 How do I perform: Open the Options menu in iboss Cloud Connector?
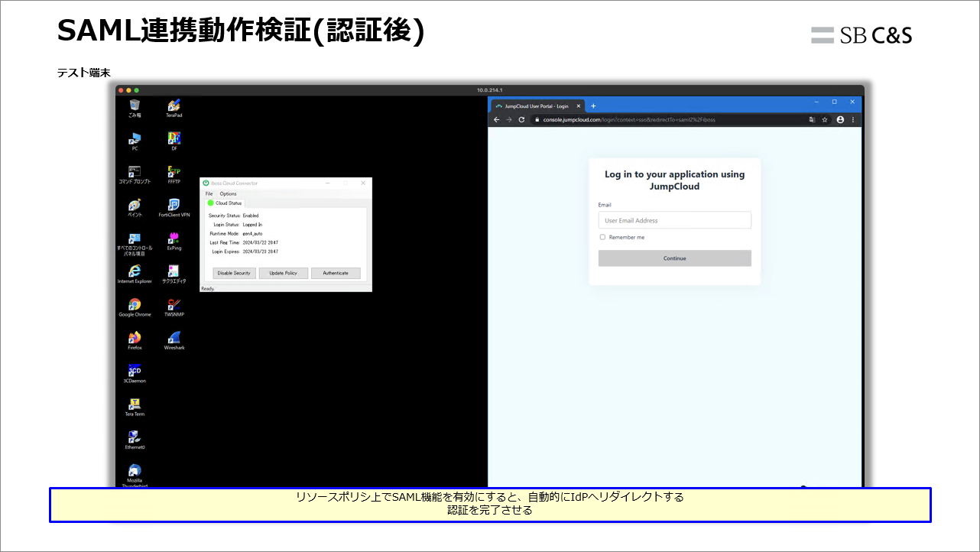coord(227,193)
